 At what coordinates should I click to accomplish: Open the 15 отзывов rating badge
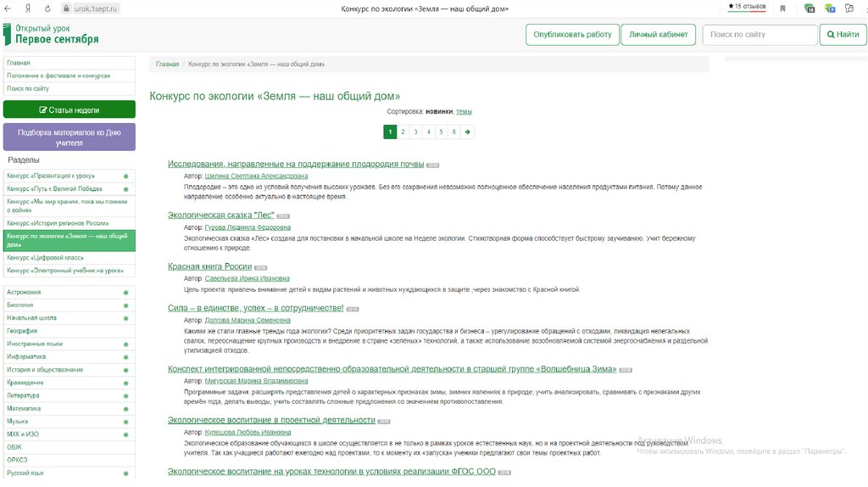748,7
